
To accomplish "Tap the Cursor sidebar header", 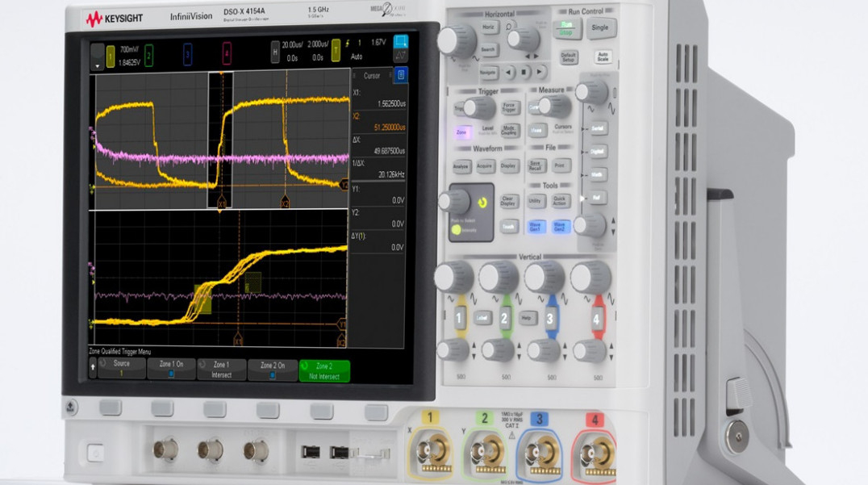I will pyautogui.click(x=371, y=76).
